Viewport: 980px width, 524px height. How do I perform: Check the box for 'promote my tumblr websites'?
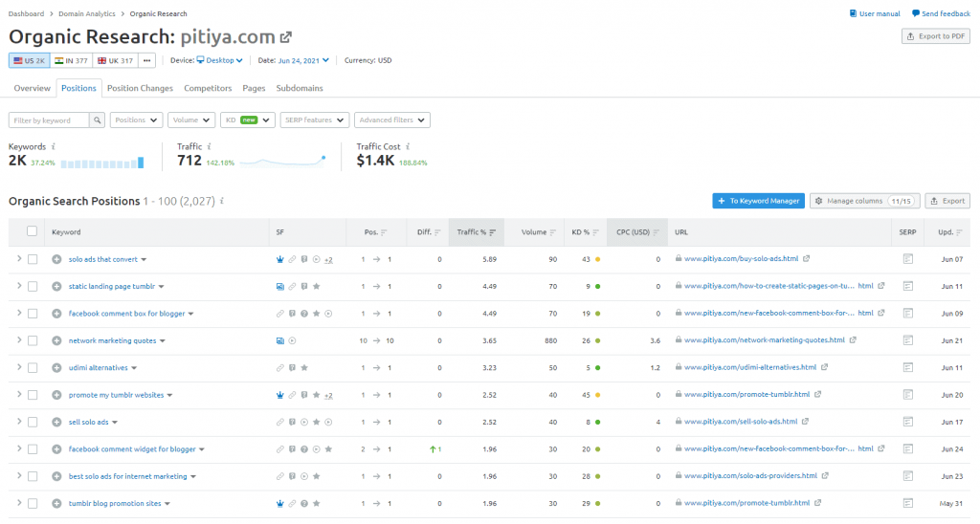(33, 395)
